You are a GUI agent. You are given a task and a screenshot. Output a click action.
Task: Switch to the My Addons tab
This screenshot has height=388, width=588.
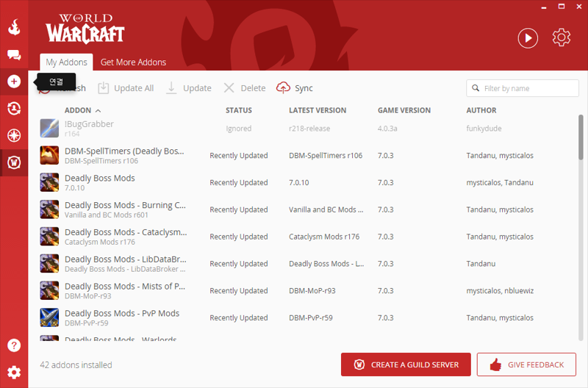tap(66, 62)
